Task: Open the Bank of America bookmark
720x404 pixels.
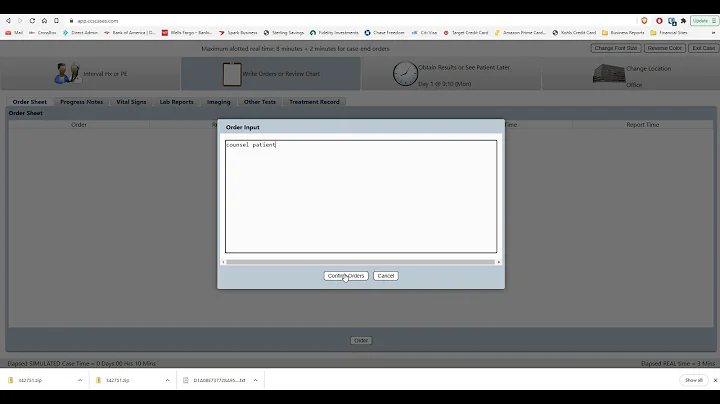Action: [x=129, y=33]
